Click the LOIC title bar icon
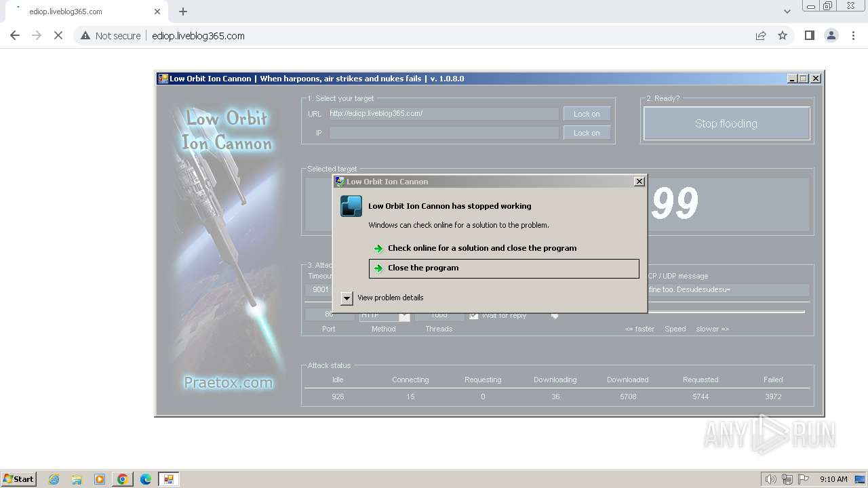The image size is (868, 488). (163, 79)
